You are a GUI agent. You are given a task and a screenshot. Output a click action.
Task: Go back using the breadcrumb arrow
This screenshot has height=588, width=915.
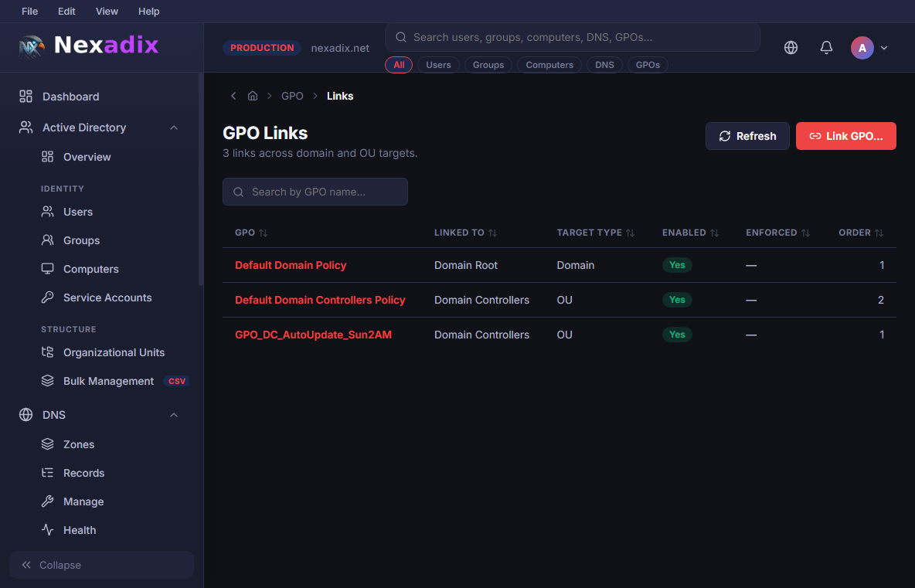click(x=233, y=96)
